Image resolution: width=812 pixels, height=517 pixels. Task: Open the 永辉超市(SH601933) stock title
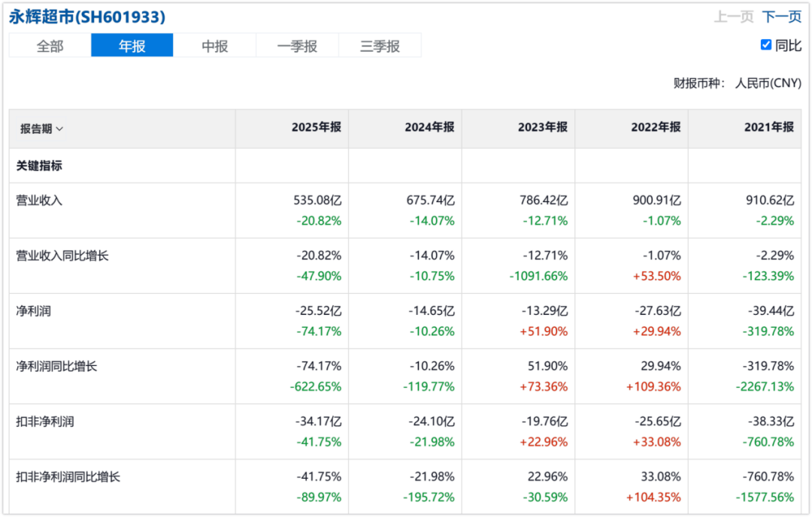tap(87, 17)
